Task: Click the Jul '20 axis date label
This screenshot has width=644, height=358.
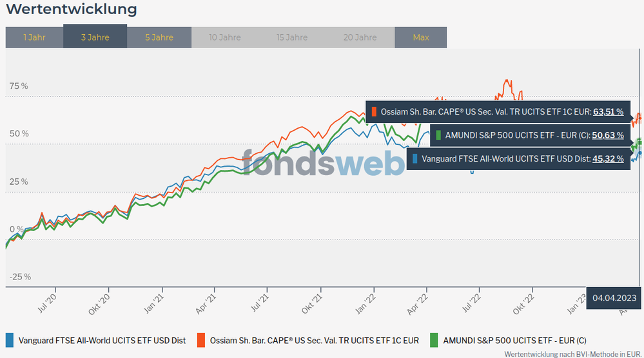Action: pos(47,303)
